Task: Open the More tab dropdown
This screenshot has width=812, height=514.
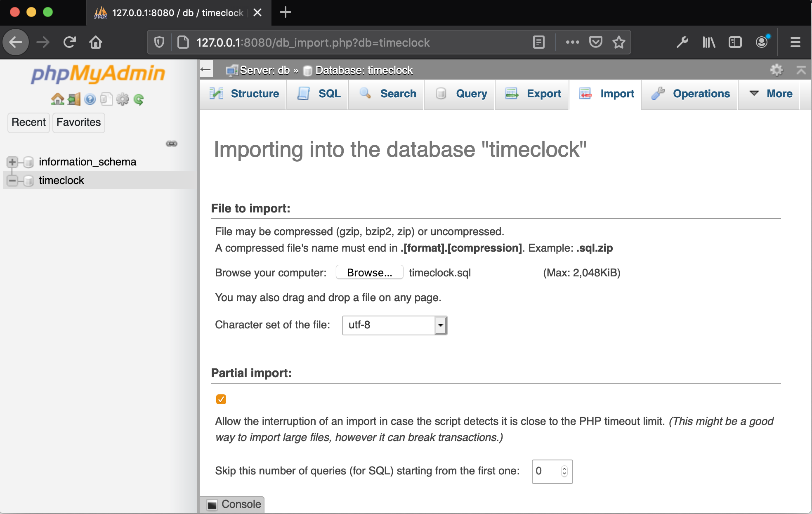Action: click(771, 94)
